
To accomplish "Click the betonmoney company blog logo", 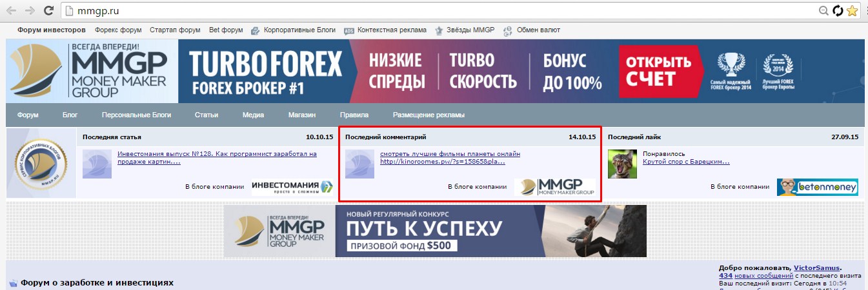I will [x=818, y=187].
